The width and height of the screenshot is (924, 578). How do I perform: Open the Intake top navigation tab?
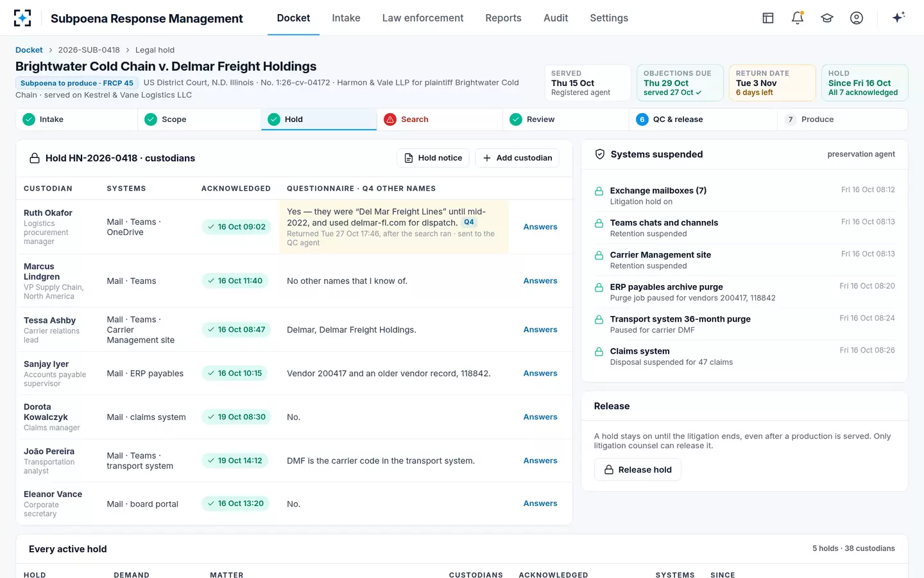click(346, 18)
